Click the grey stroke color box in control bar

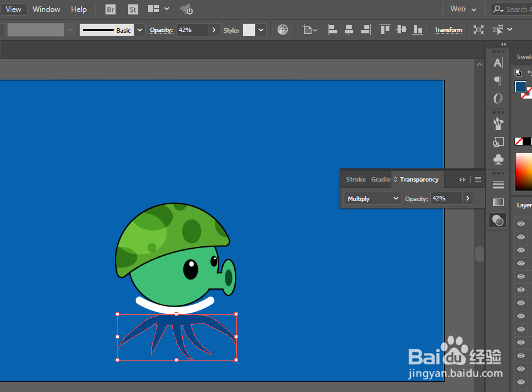pos(36,30)
